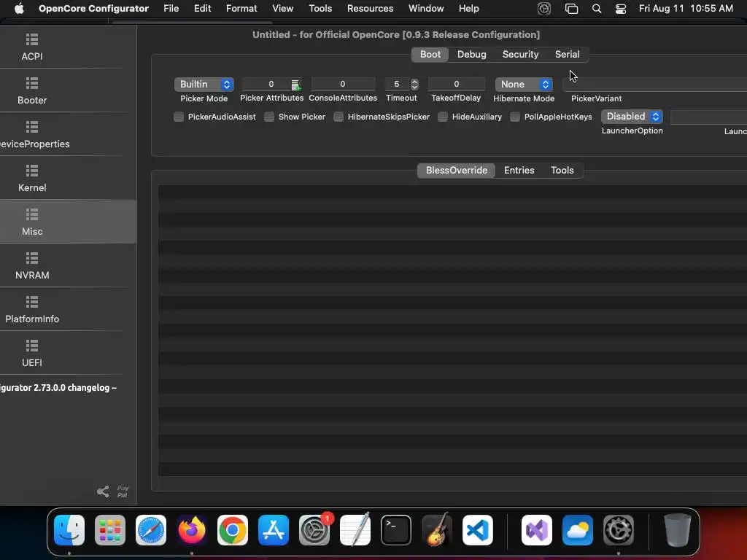
Task: Open the ACPI section in sidebar
Action: 32,47
